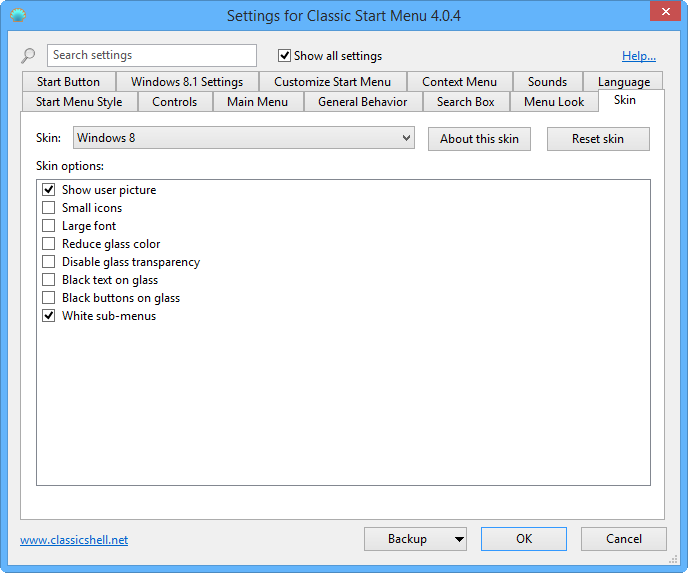Open Backup button dropdown arrow
Viewport: 688px width, 573px height.
coord(459,539)
